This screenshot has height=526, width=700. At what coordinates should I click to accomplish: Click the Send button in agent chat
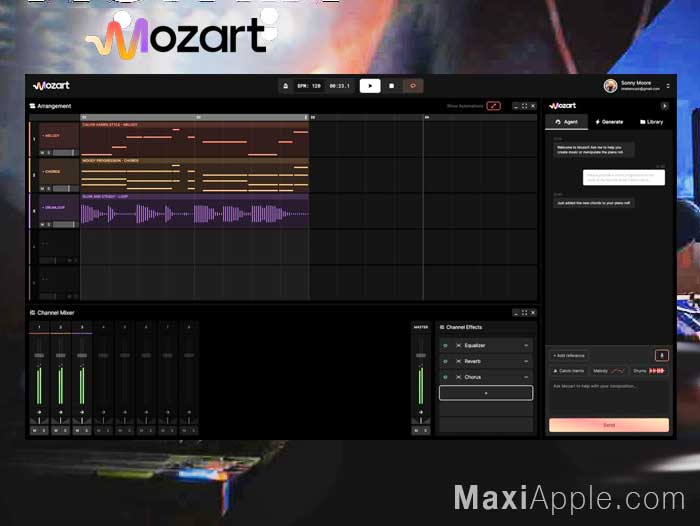[x=609, y=425]
